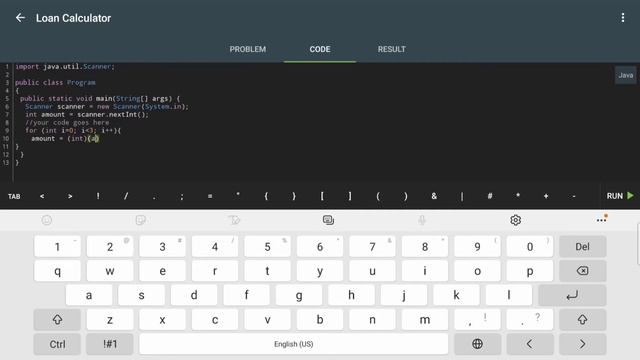Switch to the PROBLEM tab
This screenshot has height=360, width=640.
tap(247, 49)
